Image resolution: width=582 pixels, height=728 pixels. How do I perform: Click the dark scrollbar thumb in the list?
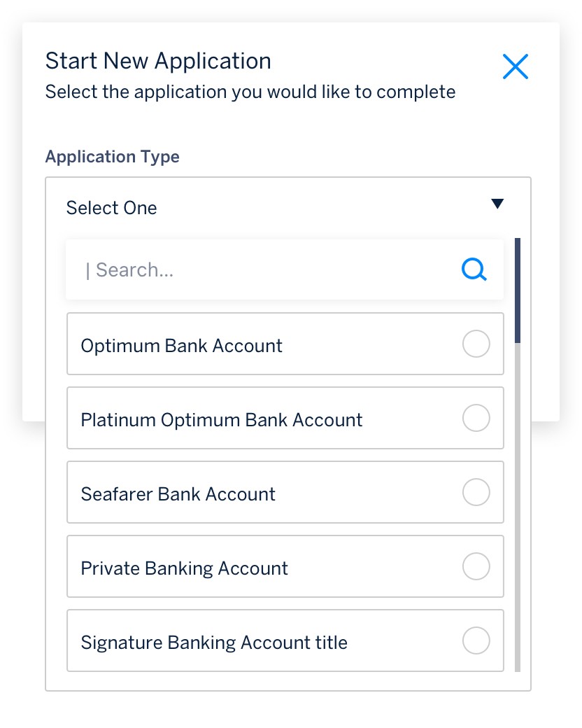518,290
